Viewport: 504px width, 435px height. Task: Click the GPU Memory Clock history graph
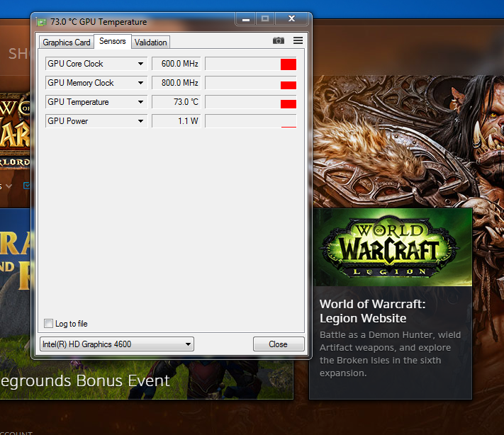[251, 83]
